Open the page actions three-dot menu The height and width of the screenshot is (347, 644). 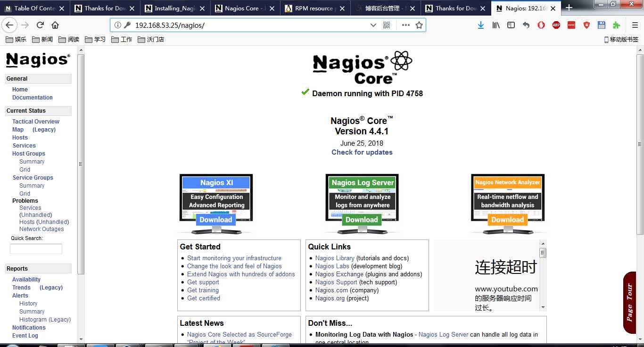pyautogui.click(x=405, y=25)
